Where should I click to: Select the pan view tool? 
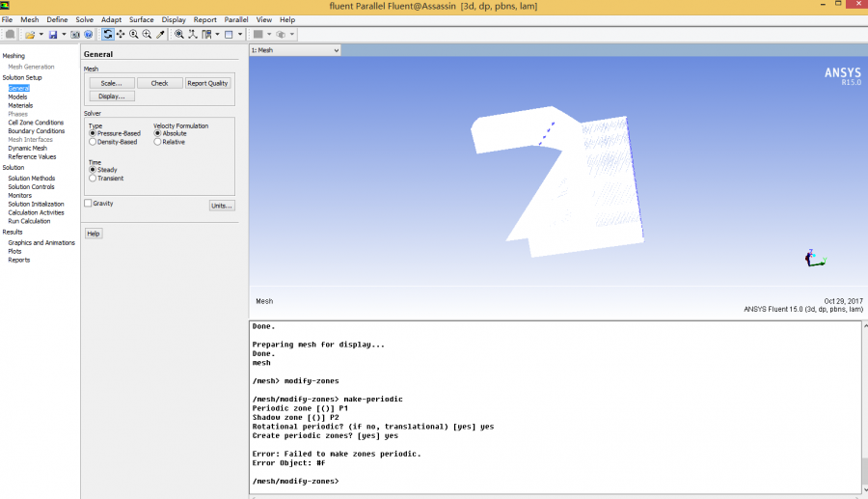point(121,35)
